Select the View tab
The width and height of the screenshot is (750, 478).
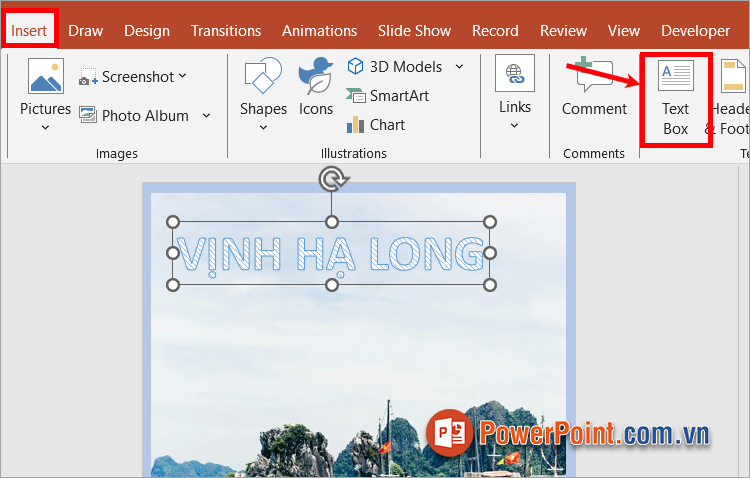tap(624, 31)
